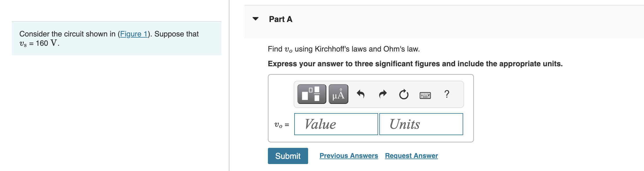The width and height of the screenshot is (644, 171).
Task: Undo the last answer edit
Action: [360, 94]
